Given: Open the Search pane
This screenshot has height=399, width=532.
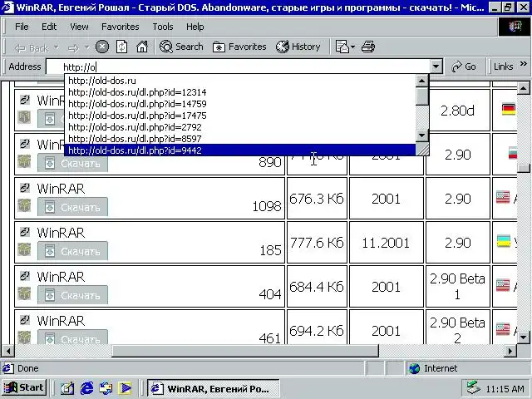Looking at the screenshot, I should [x=181, y=47].
